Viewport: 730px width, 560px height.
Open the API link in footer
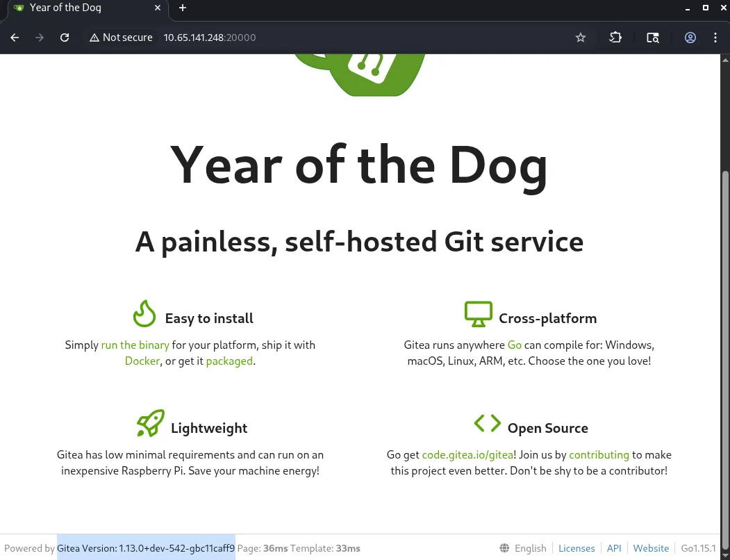coord(614,548)
